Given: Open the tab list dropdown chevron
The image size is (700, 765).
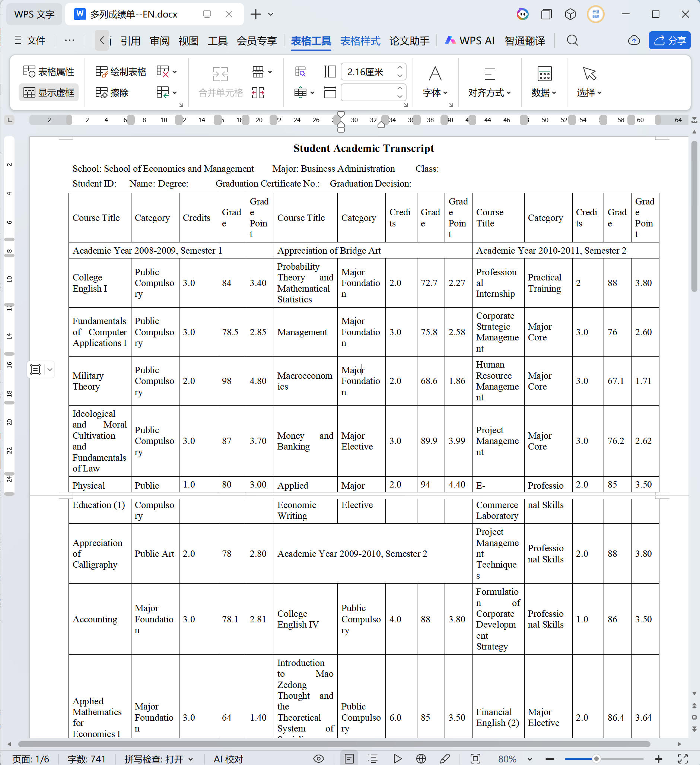Looking at the screenshot, I should point(271,15).
